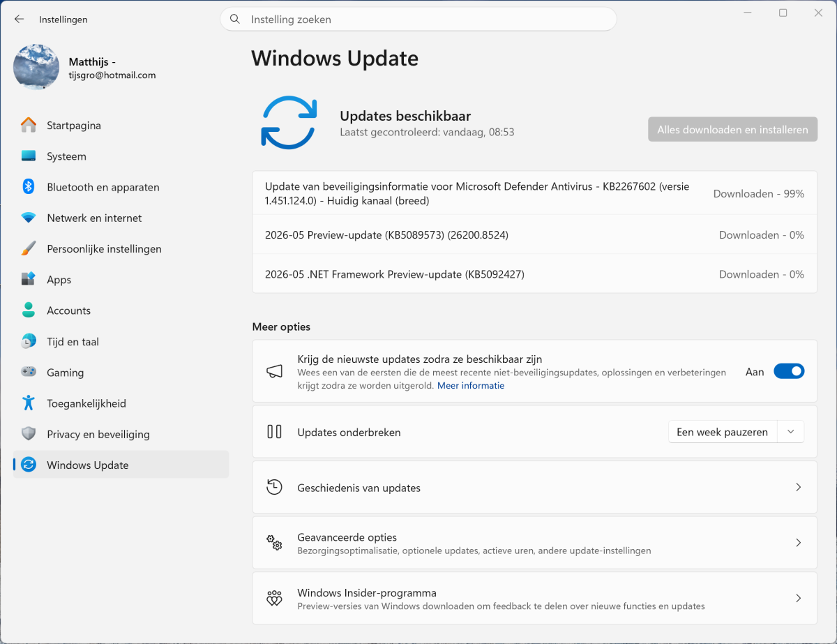Turn off the newest updates toggle
This screenshot has width=837, height=644.
789,372
